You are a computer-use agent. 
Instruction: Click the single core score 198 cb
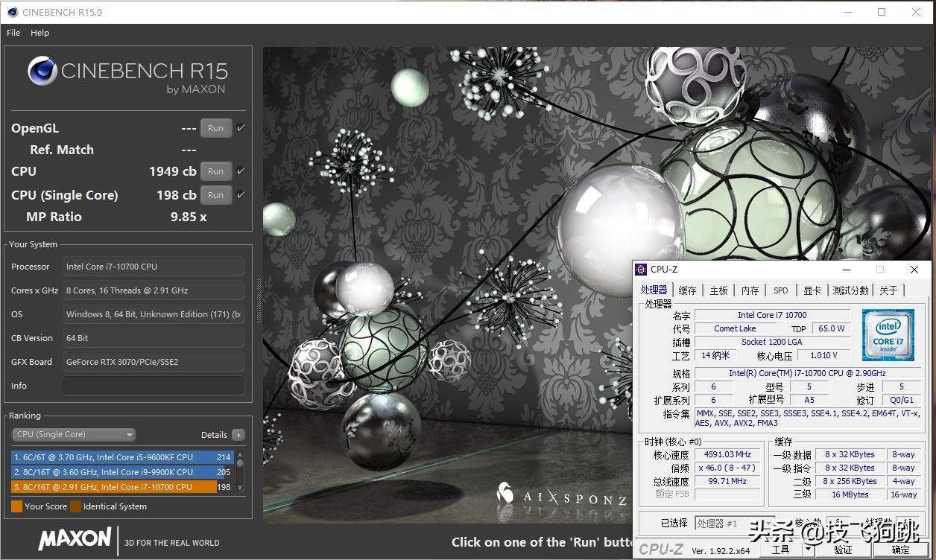point(177,195)
